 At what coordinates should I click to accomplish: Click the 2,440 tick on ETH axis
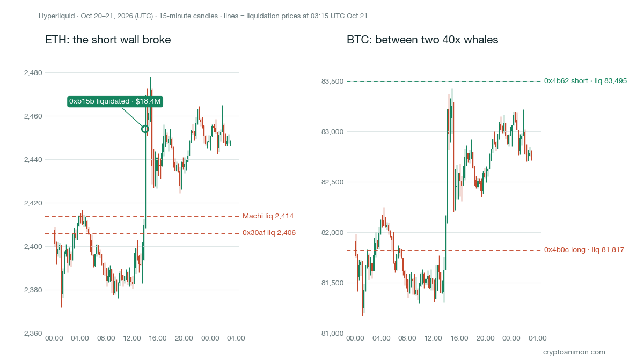(x=33, y=159)
